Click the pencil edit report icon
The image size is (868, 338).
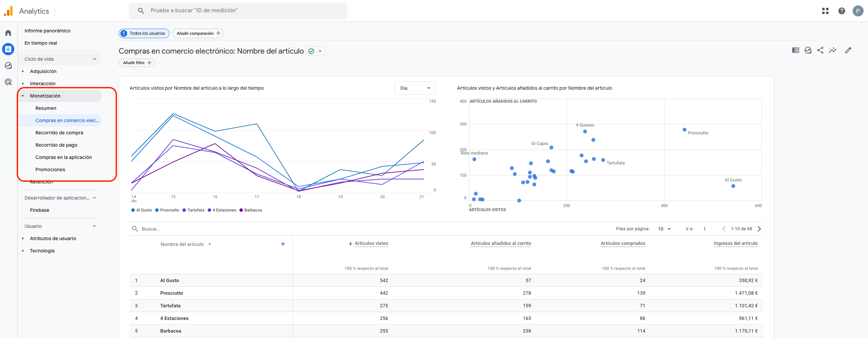coord(848,50)
